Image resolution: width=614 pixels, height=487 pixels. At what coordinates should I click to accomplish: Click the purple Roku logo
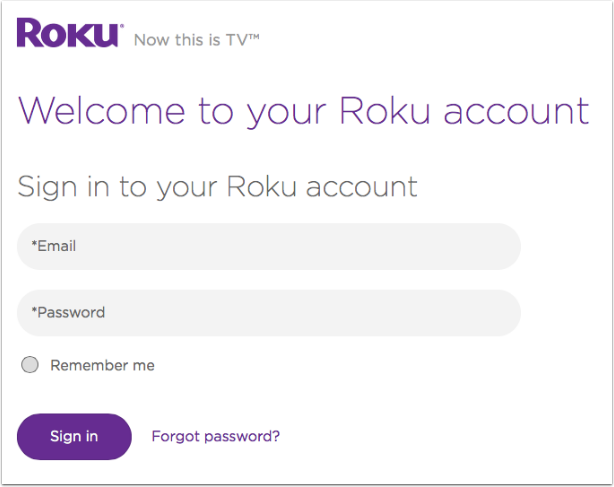point(70,32)
